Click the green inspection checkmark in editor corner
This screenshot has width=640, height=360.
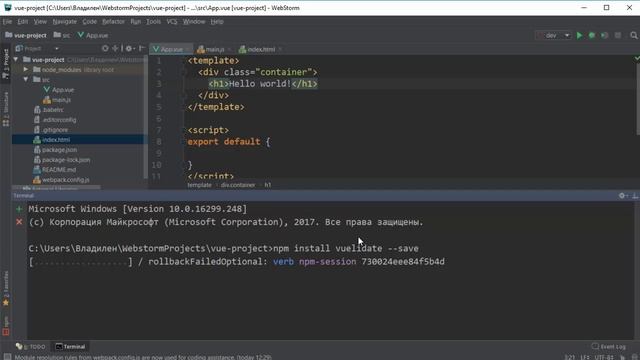[636, 59]
